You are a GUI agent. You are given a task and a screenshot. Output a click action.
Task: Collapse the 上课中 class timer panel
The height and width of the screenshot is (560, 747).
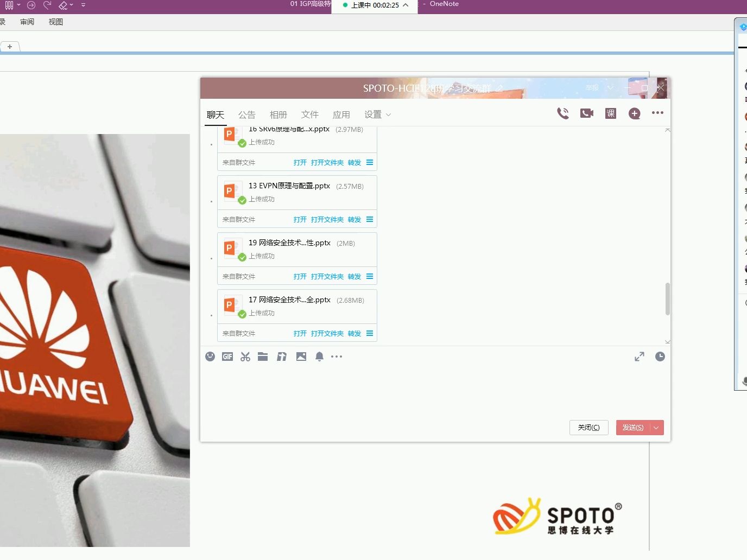[406, 5]
